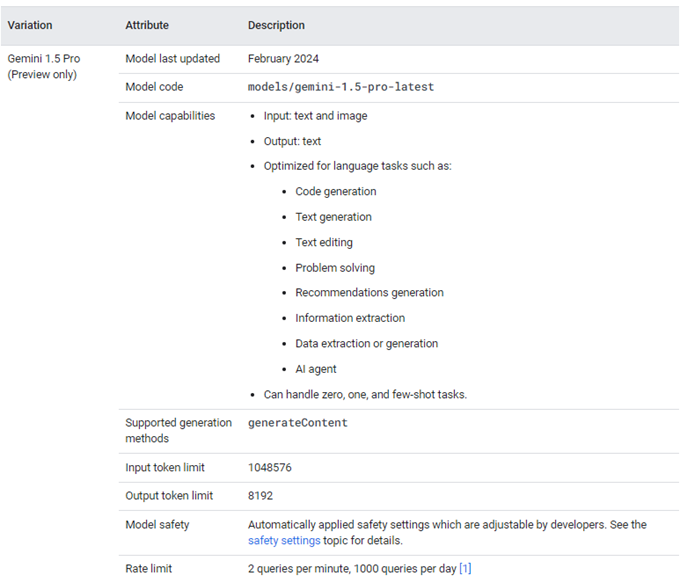Viewport: 681px width, 584px height.
Task: Click the output token limit value 8192
Action: (260, 496)
